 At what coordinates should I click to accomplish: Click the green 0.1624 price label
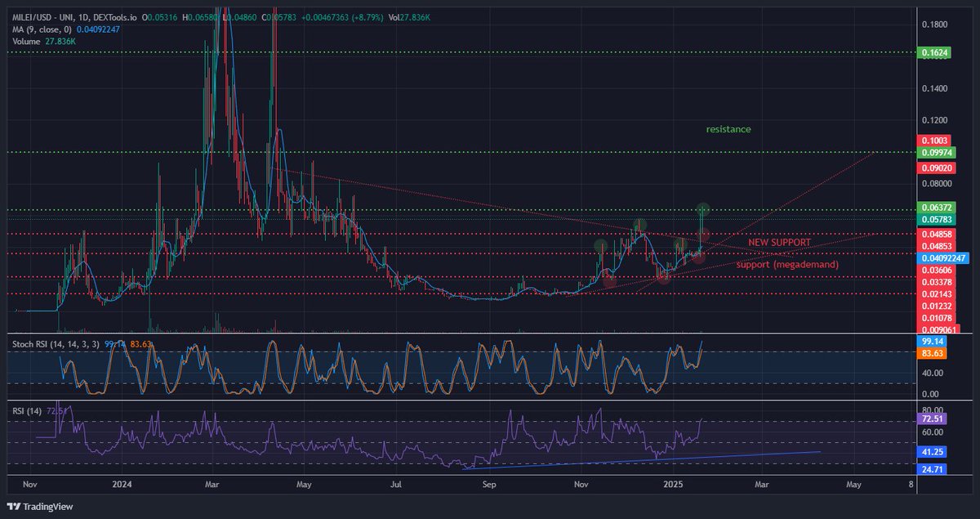[x=933, y=52]
